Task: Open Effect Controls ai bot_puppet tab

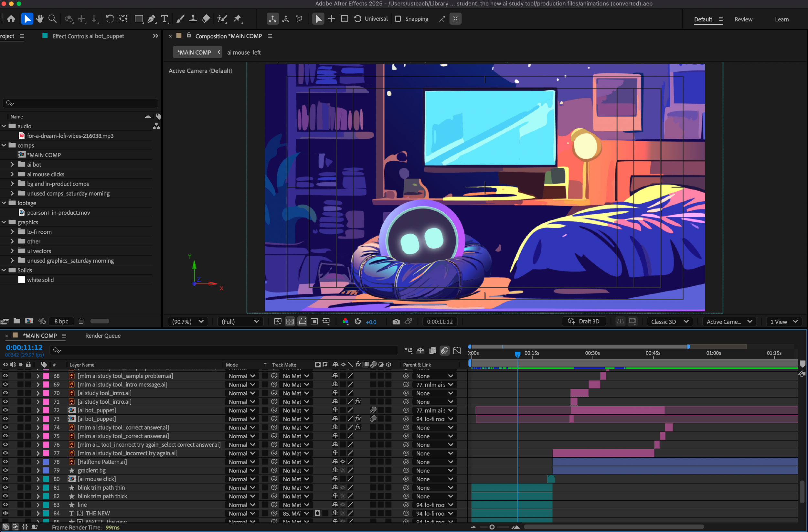Action: click(88, 36)
